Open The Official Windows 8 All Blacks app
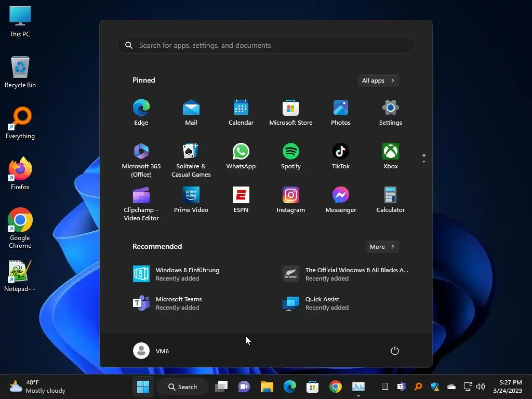 346,274
